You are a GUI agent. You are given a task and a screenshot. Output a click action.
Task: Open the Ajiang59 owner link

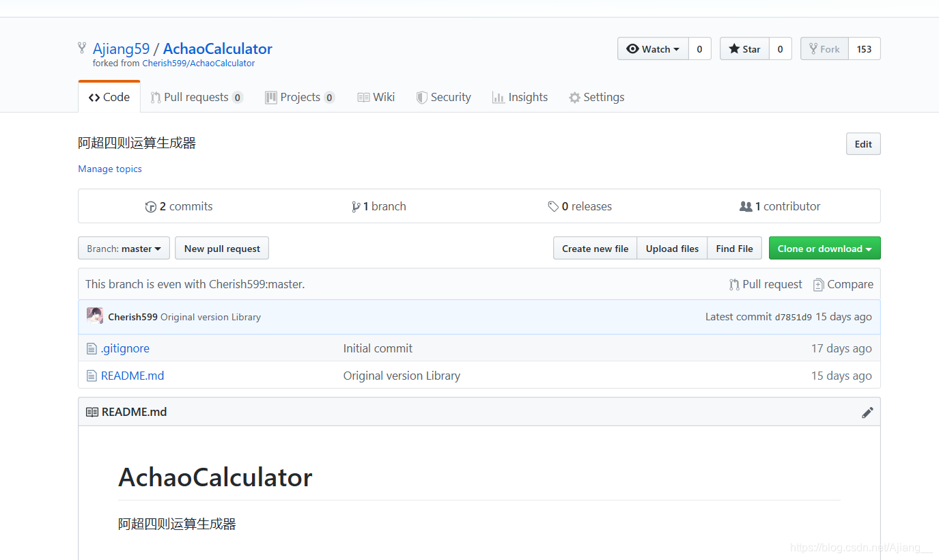[121, 48]
